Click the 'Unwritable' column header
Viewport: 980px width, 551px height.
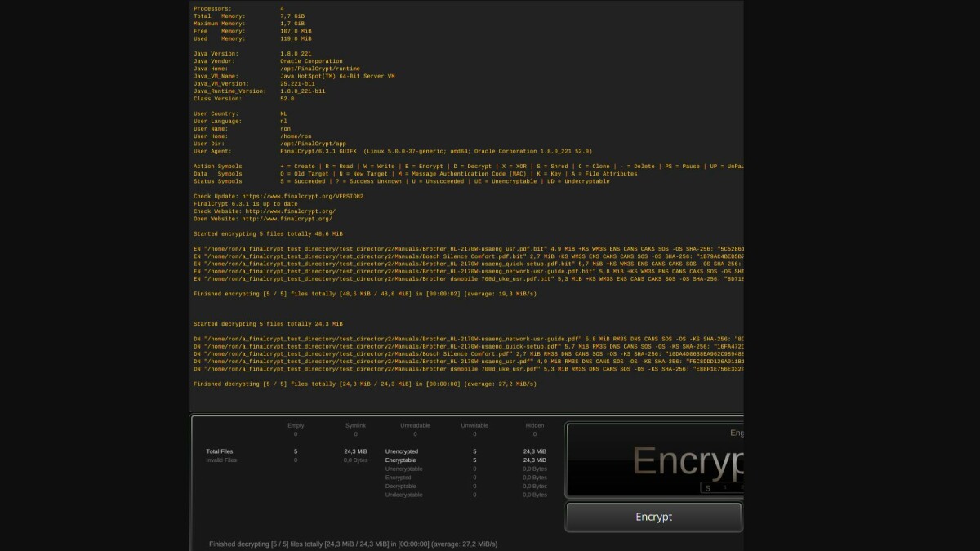pyautogui.click(x=474, y=425)
